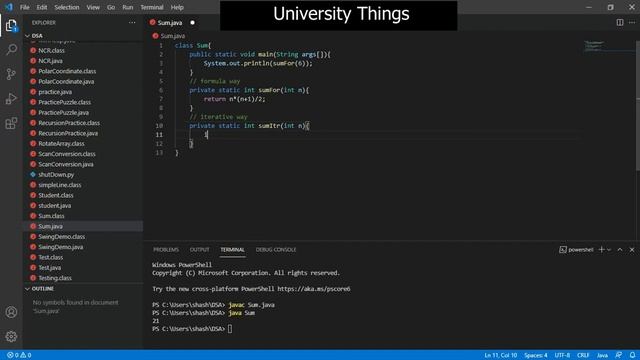Open practice.java in the explorer
640x360 pixels.
click(x=55, y=92)
